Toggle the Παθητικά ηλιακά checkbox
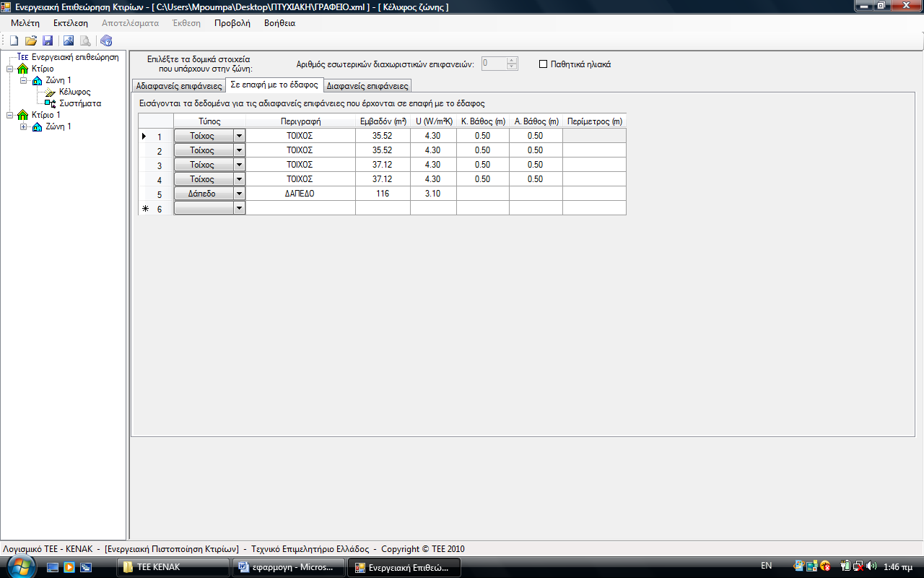The width and height of the screenshot is (924, 578). (x=544, y=64)
